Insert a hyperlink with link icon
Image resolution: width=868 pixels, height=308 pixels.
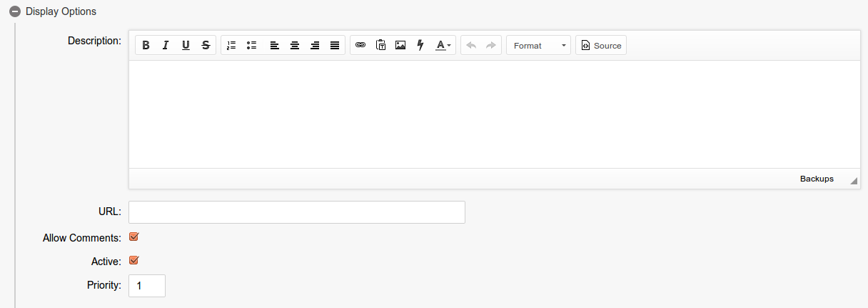click(x=360, y=46)
